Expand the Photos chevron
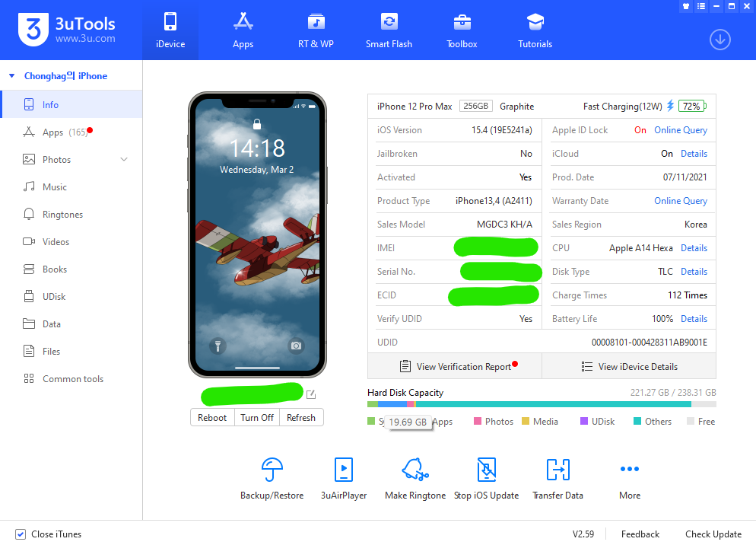The height and width of the screenshot is (545, 756). 124,159
